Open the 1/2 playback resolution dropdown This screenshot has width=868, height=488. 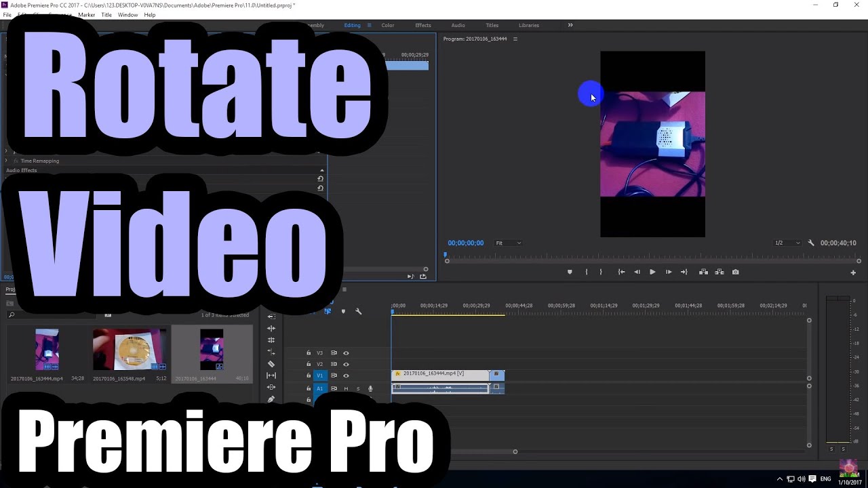click(787, 243)
